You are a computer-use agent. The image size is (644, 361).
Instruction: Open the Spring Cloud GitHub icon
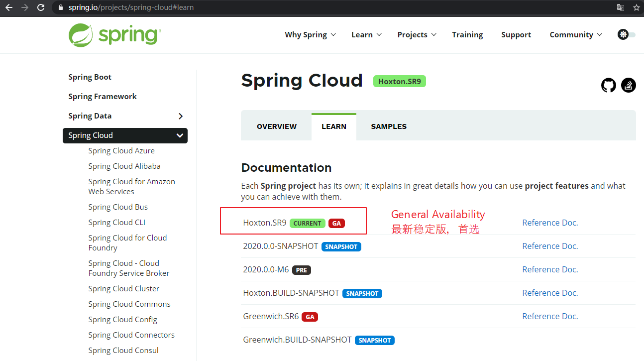point(609,85)
